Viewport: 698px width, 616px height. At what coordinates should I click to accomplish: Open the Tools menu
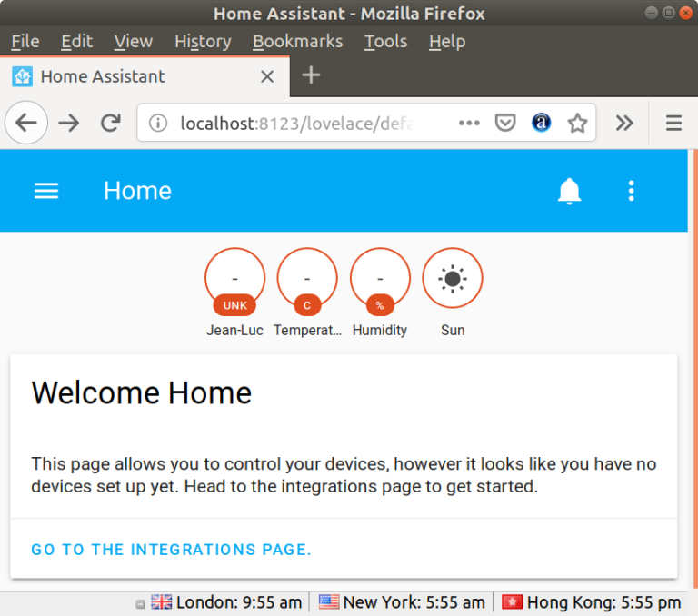pyautogui.click(x=385, y=42)
